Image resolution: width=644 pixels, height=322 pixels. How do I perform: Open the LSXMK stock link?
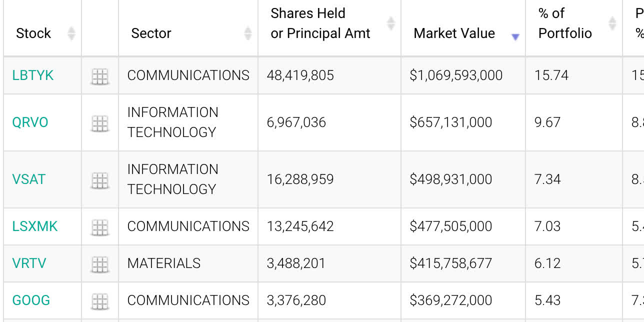click(35, 226)
